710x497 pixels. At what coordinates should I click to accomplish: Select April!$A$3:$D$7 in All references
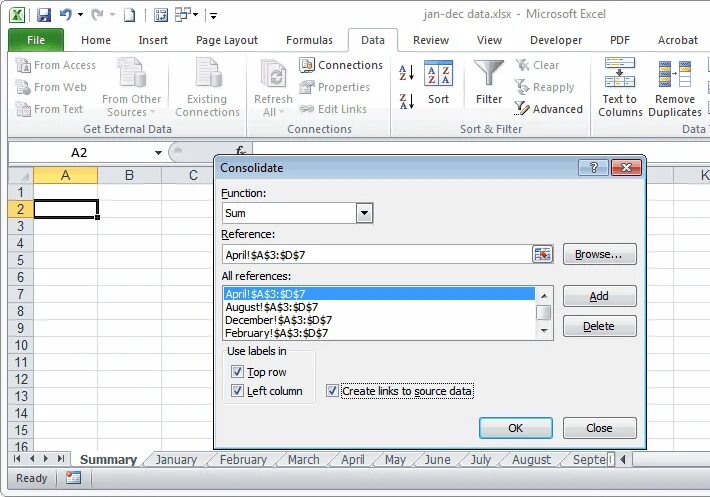tap(379, 294)
